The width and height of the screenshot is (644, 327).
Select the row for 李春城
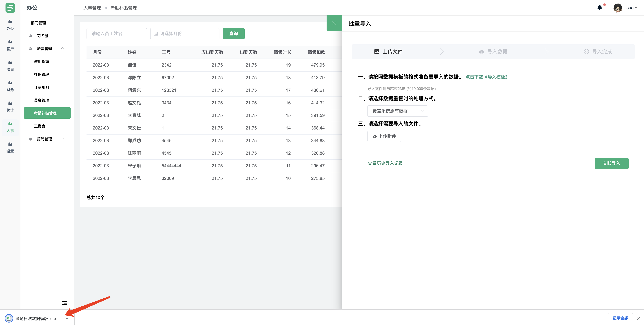(214, 115)
